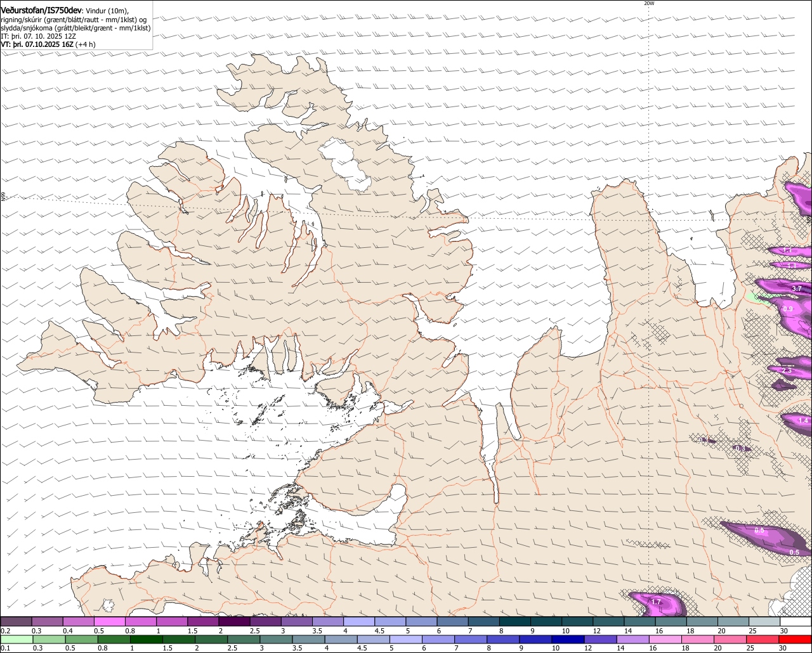
Task: Click the 1.4 precipitation value on the map
Action: click(803, 420)
